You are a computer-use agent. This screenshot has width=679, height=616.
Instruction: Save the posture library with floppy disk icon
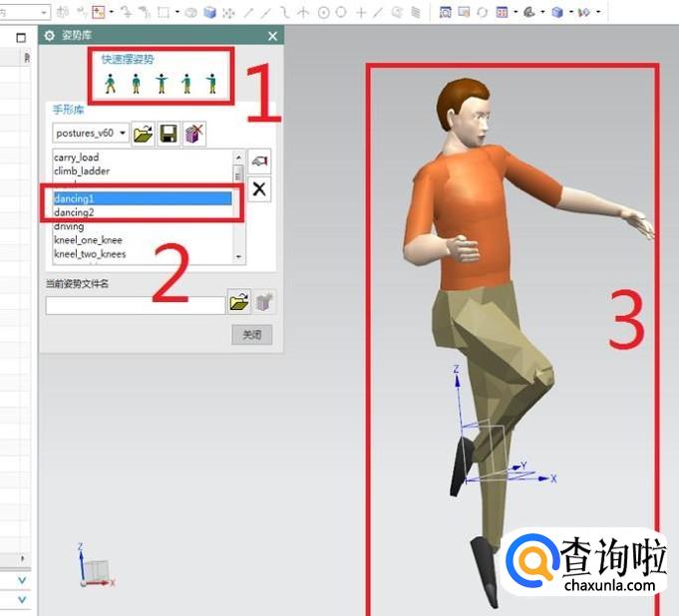(x=169, y=134)
